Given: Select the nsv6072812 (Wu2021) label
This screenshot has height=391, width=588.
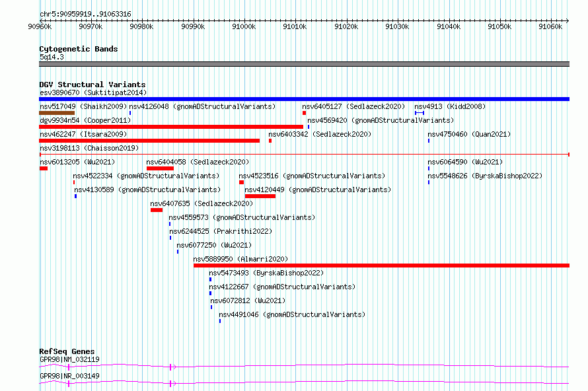Looking at the screenshot, I should (248, 301).
